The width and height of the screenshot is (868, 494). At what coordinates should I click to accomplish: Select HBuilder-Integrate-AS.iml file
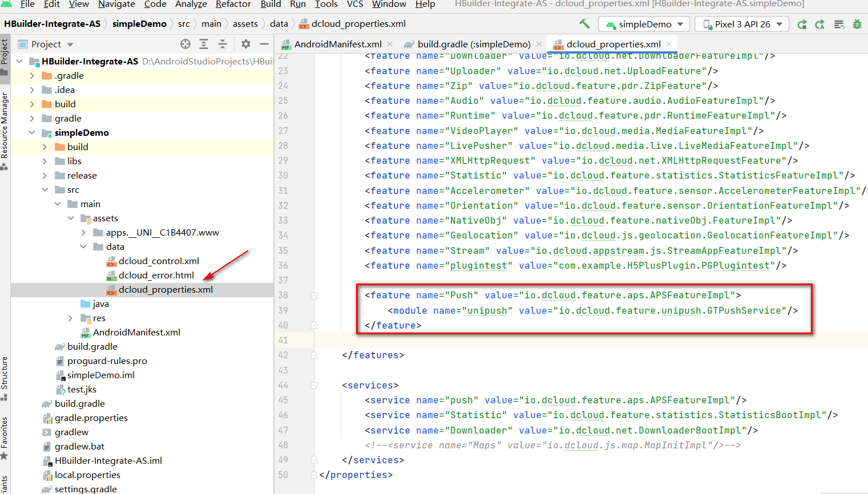[108, 460]
